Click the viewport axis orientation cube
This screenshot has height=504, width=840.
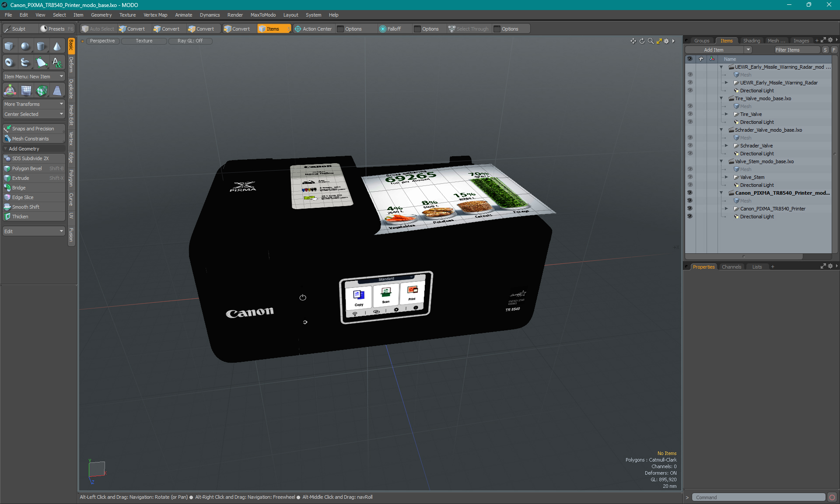pyautogui.click(x=97, y=469)
